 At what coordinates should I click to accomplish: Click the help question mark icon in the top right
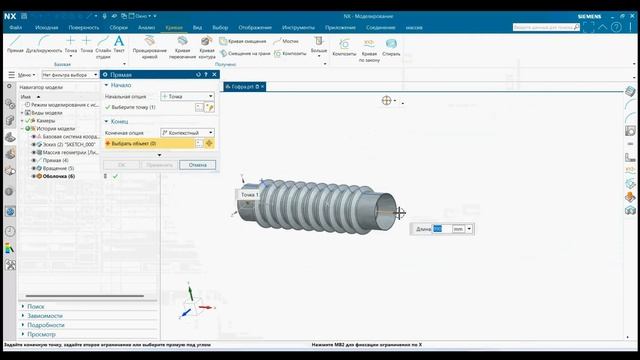pyautogui.click(x=616, y=27)
